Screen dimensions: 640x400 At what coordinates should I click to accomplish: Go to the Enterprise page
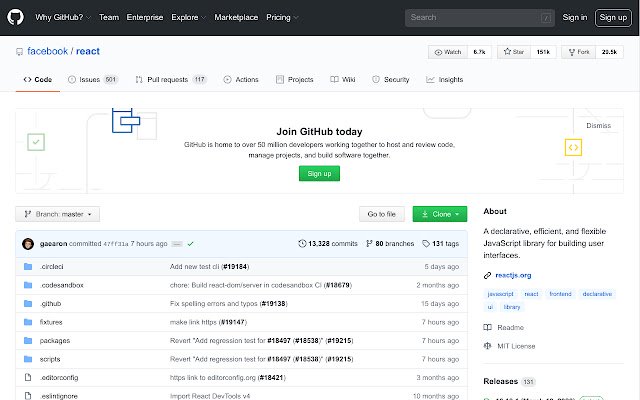(145, 17)
